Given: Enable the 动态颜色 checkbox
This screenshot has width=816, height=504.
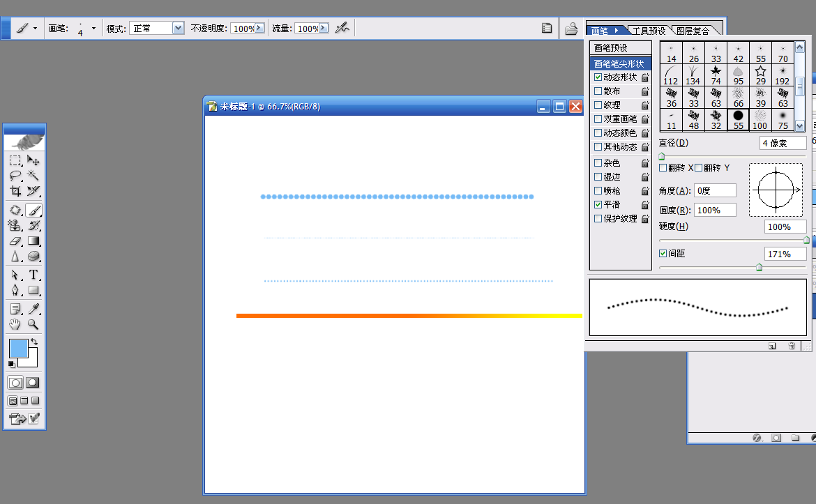Looking at the screenshot, I should coord(598,133).
